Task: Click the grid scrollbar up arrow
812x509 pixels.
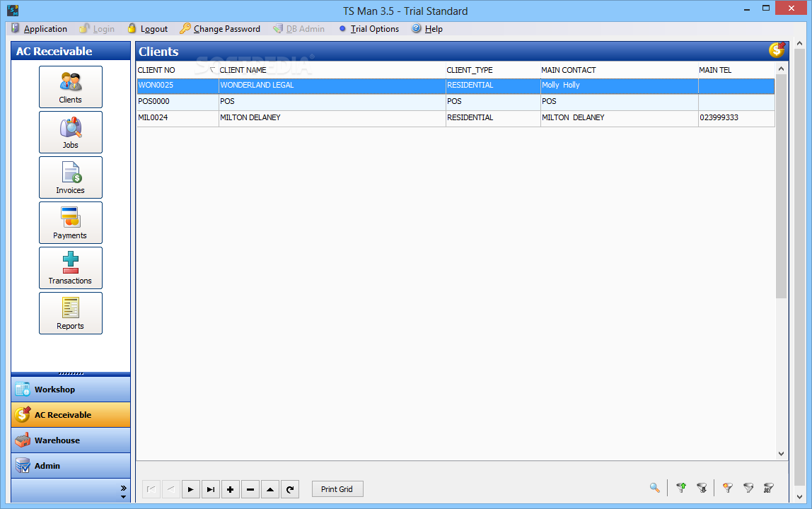Action: pos(782,69)
